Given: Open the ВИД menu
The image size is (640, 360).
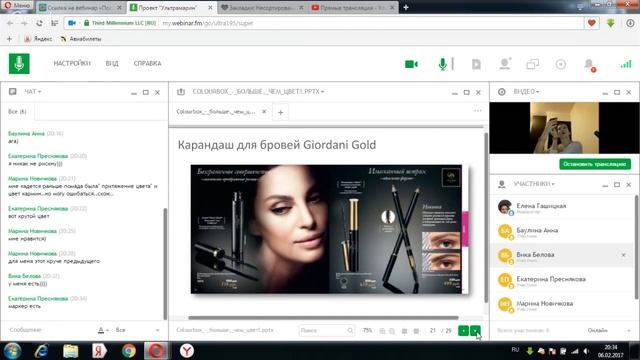Looking at the screenshot, I should pyautogui.click(x=112, y=63).
